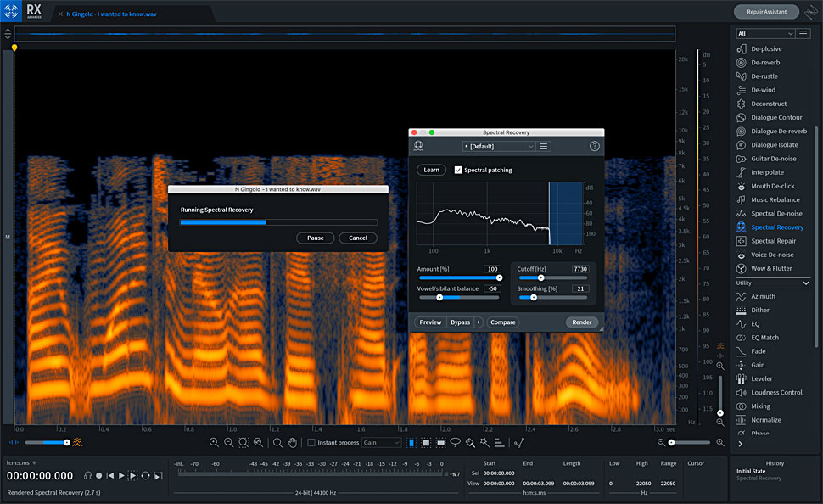Adjust the Cutoff slider handle
823x504 pixels.
click(x=540, y=277)
